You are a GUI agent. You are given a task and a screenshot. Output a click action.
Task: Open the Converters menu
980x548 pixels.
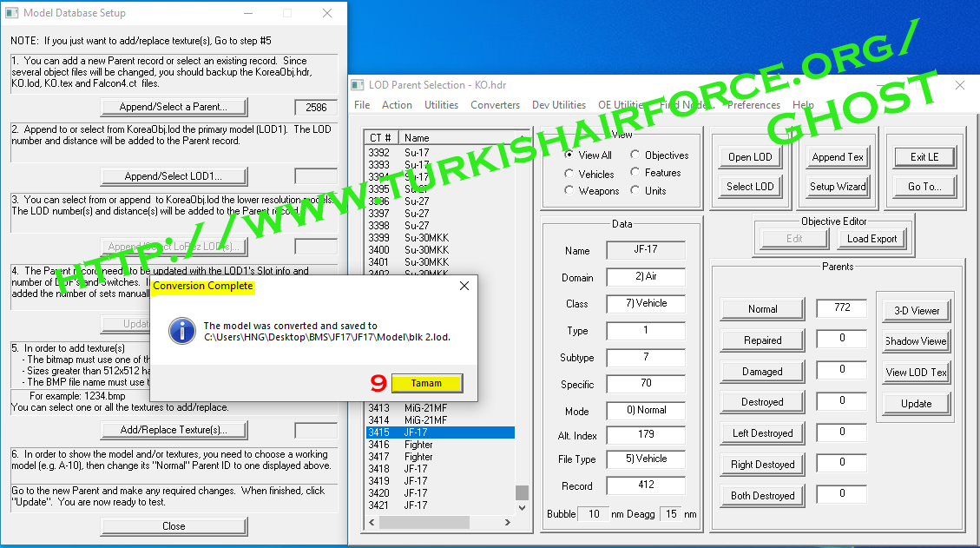coord(495,105)
